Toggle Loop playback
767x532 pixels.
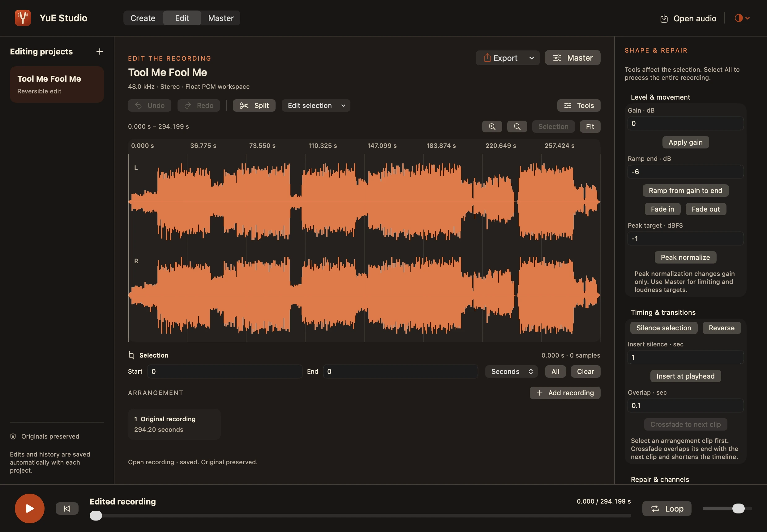click(x=667, y=509)
